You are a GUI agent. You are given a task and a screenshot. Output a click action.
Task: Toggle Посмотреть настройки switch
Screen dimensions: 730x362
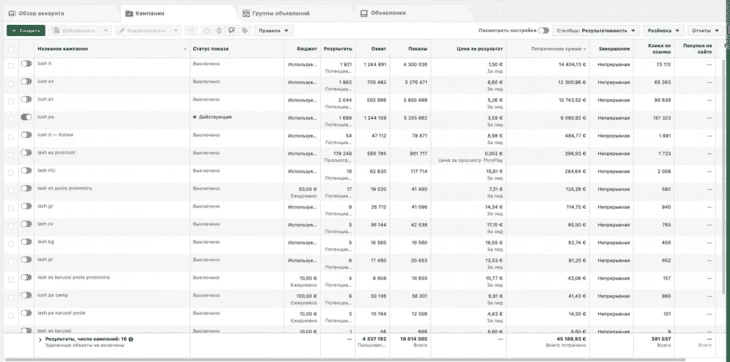point(543,31)
